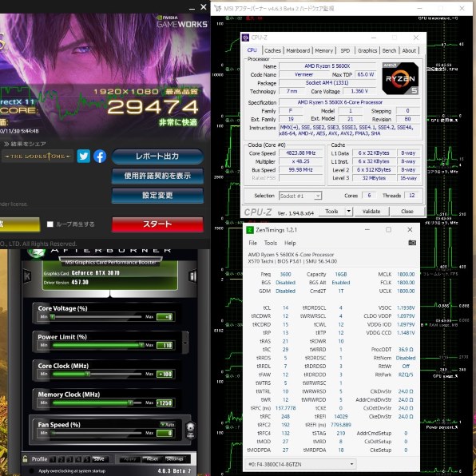Open Afterburner Kombustor K button
The image size is (476, 476).
click(x=27, y=276)
